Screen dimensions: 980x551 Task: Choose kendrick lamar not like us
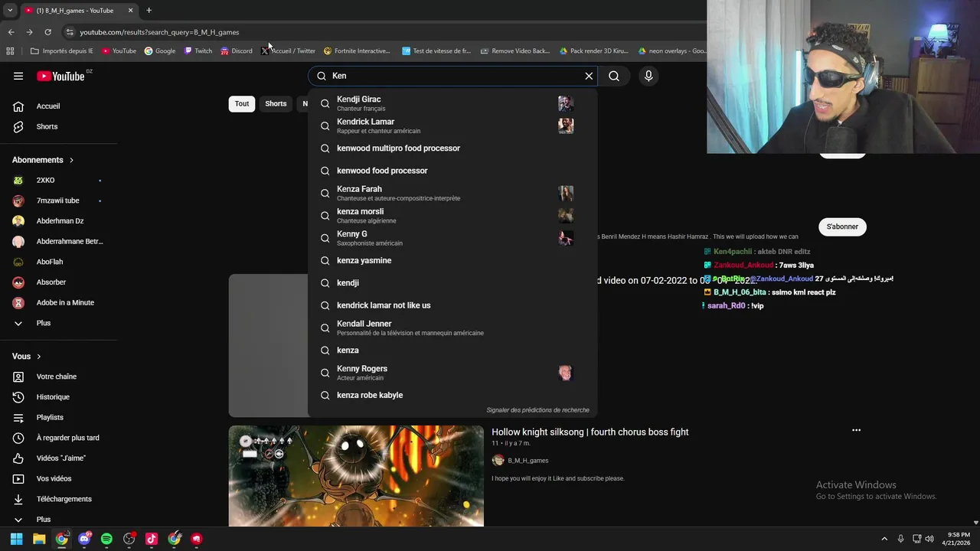pyautogui.click(x=452, y=305)
